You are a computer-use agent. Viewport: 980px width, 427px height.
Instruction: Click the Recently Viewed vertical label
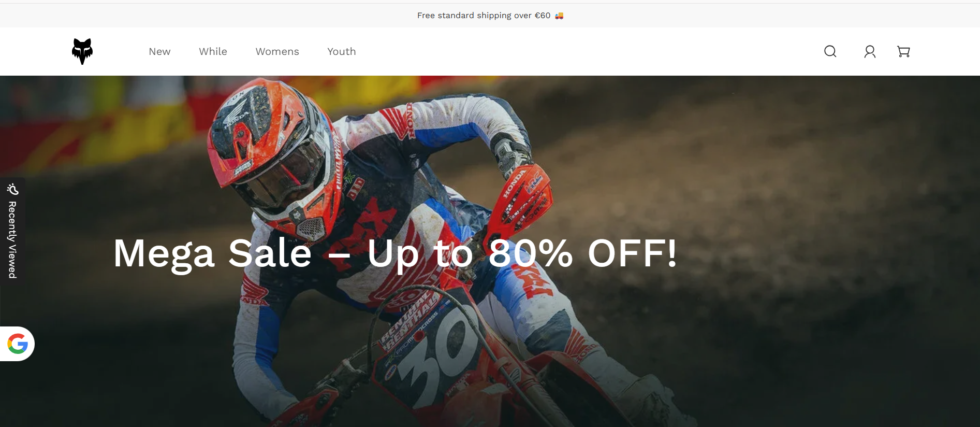pos(12,240)
